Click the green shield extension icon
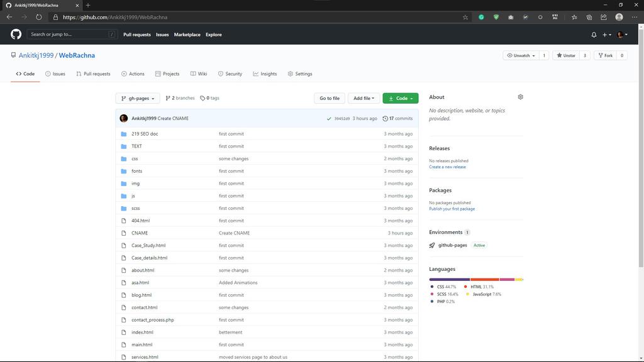 pyautogui.click(x=496, y=17)
